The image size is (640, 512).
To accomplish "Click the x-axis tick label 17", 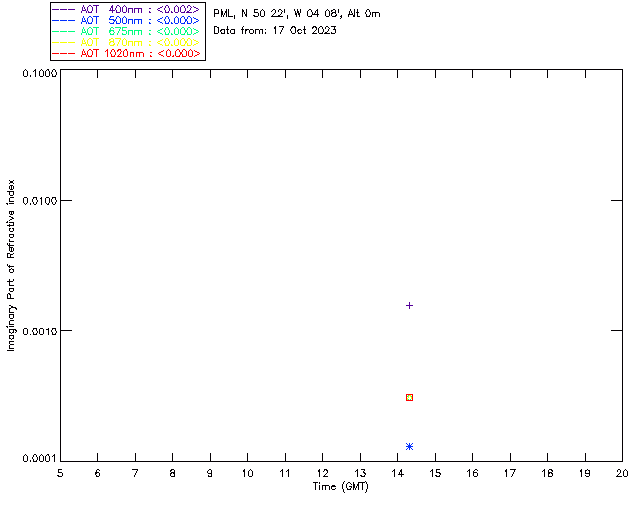I will (510, 473).
